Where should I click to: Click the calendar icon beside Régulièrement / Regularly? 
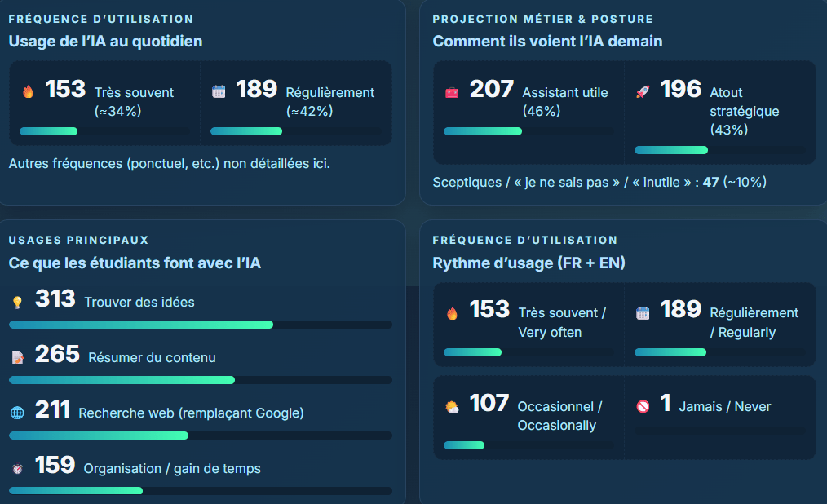(x=643, y=313)
